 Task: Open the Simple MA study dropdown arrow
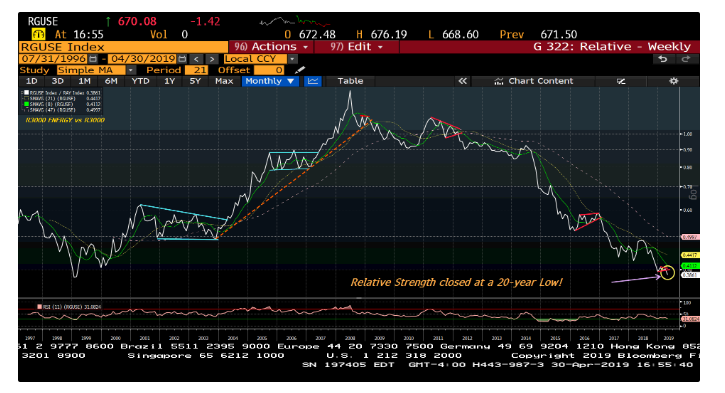(x=131, y=70)
